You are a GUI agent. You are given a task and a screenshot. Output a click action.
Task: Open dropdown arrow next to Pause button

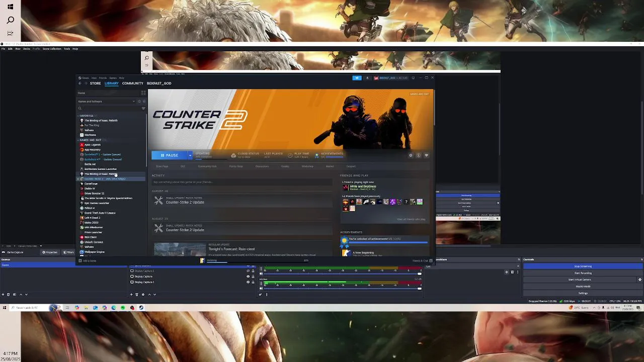tap(190, 155)
